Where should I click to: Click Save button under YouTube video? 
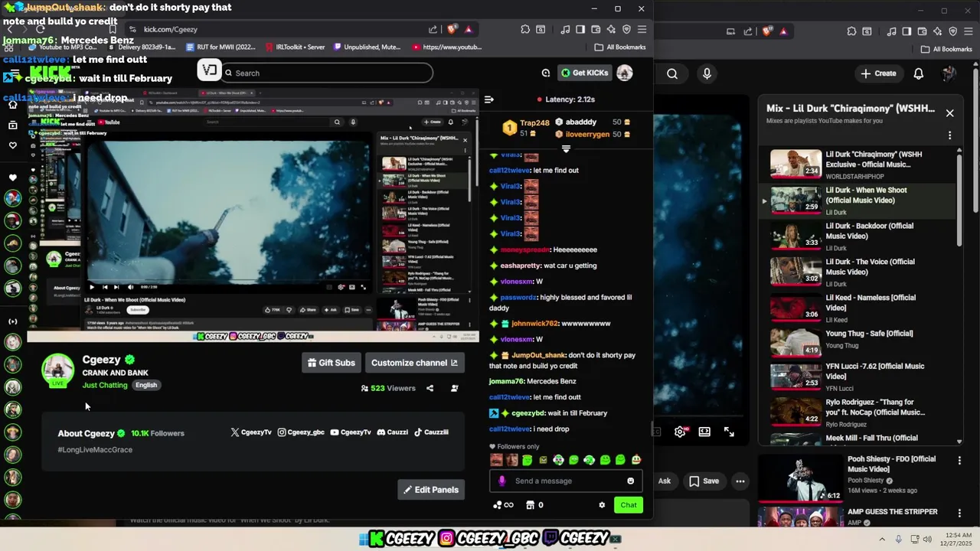(x=704, y=481)
